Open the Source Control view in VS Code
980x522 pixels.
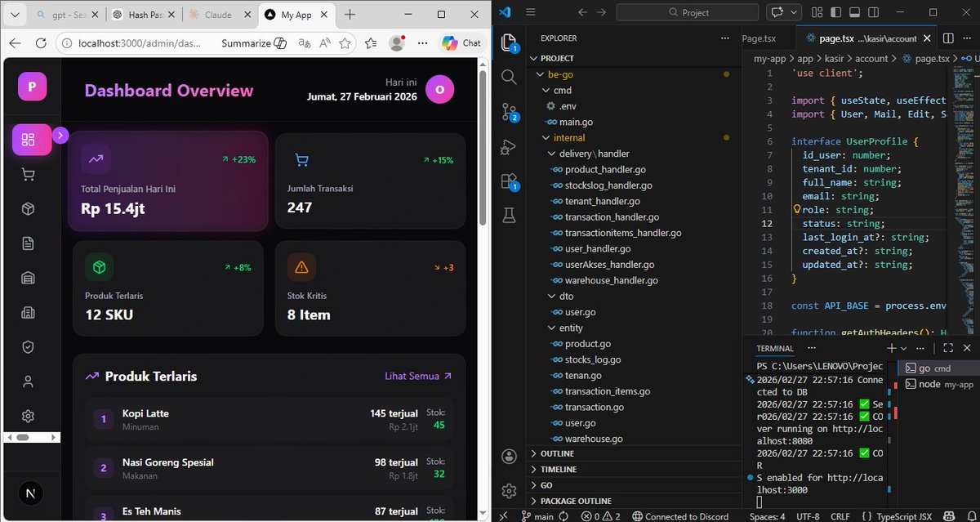[x=508, y=112]
